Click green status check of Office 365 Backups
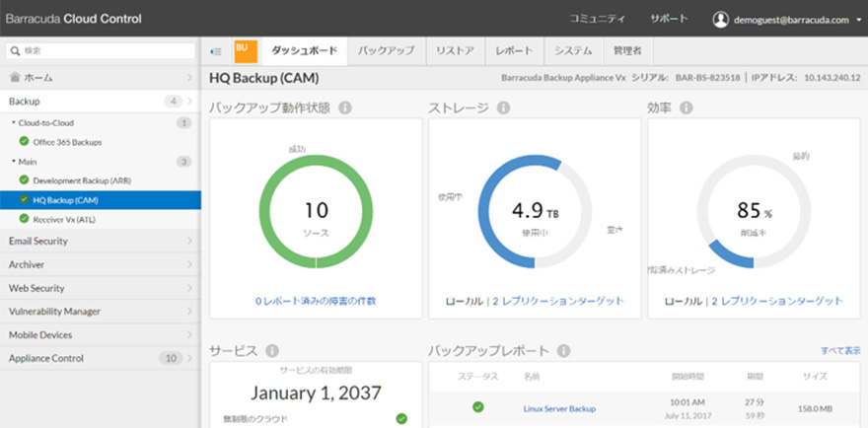868x428 pixels. 24,142
